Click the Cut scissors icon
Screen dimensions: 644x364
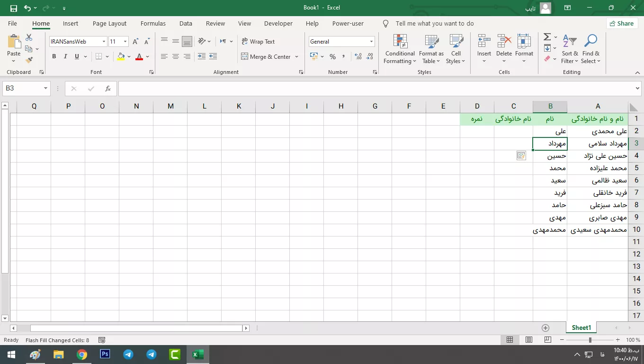tap(29, 37)
